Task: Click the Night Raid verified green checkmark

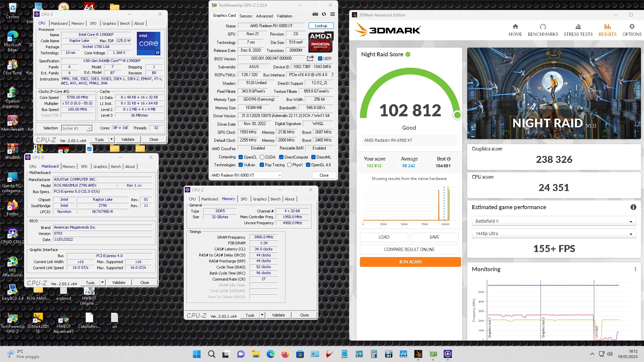Action: [408, 54]
